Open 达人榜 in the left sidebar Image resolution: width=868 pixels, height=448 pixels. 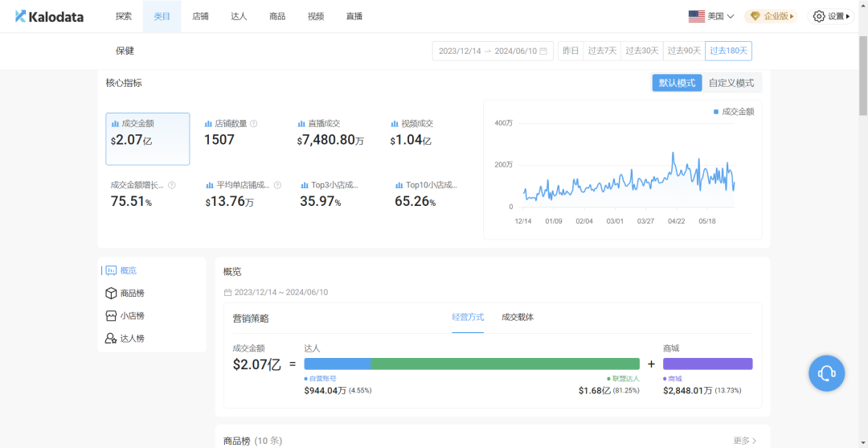pos(132,339)
